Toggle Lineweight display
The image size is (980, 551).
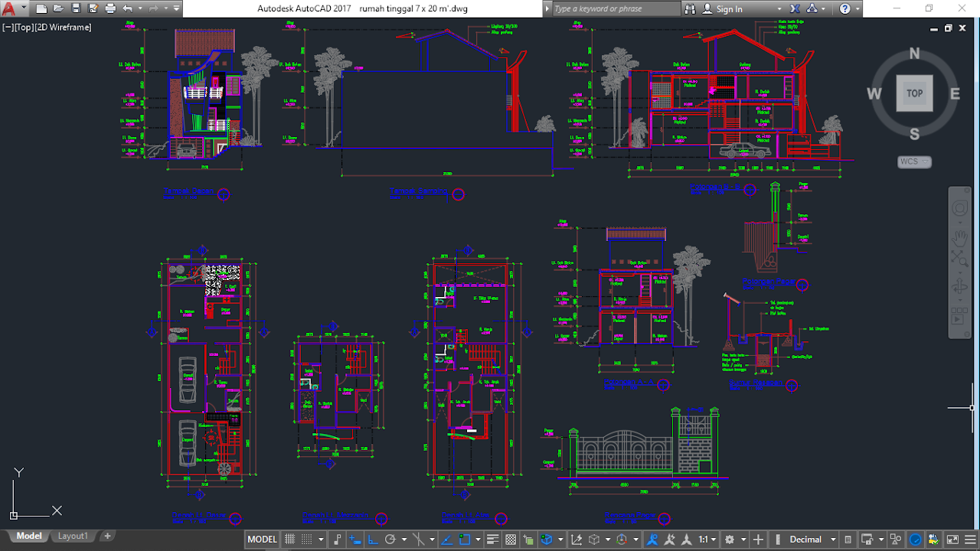[492, 540]
